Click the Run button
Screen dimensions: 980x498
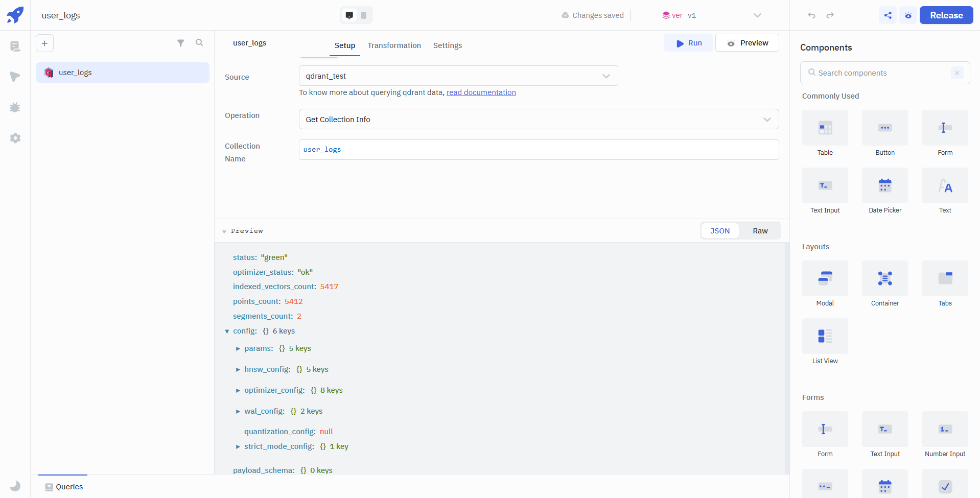pyautogui.click(x=688, y=43)
